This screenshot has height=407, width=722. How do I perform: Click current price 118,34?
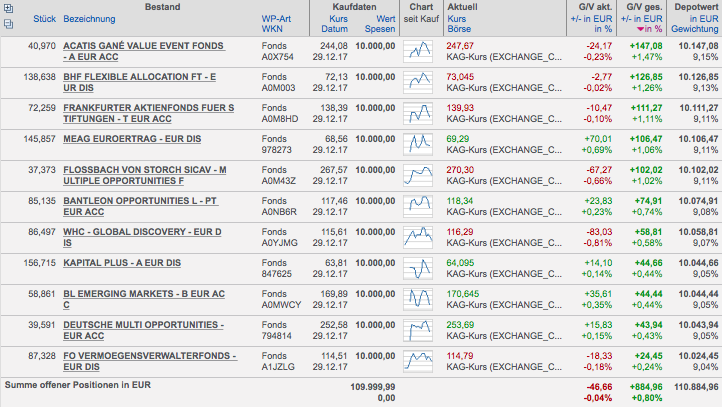pos(460,201)
